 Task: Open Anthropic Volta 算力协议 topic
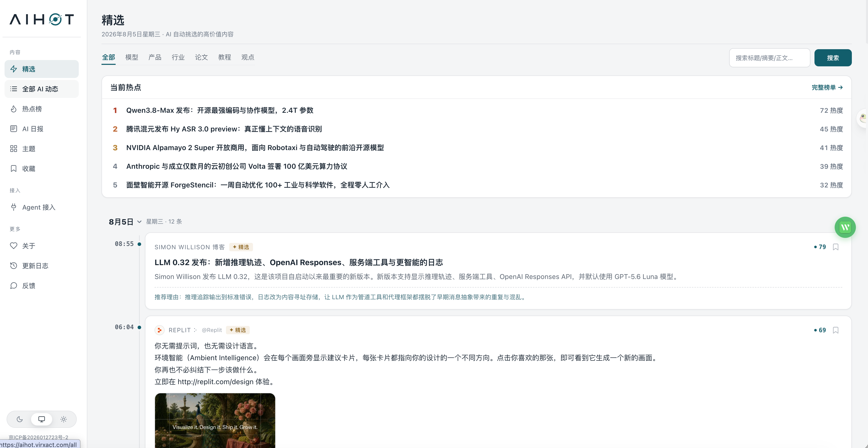237,166
